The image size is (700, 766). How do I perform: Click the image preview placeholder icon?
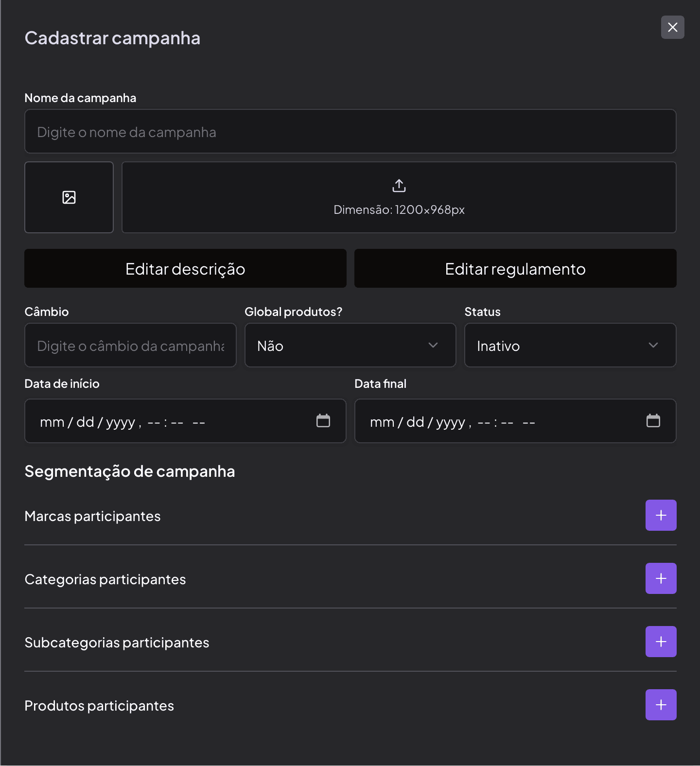click(69, 197)
